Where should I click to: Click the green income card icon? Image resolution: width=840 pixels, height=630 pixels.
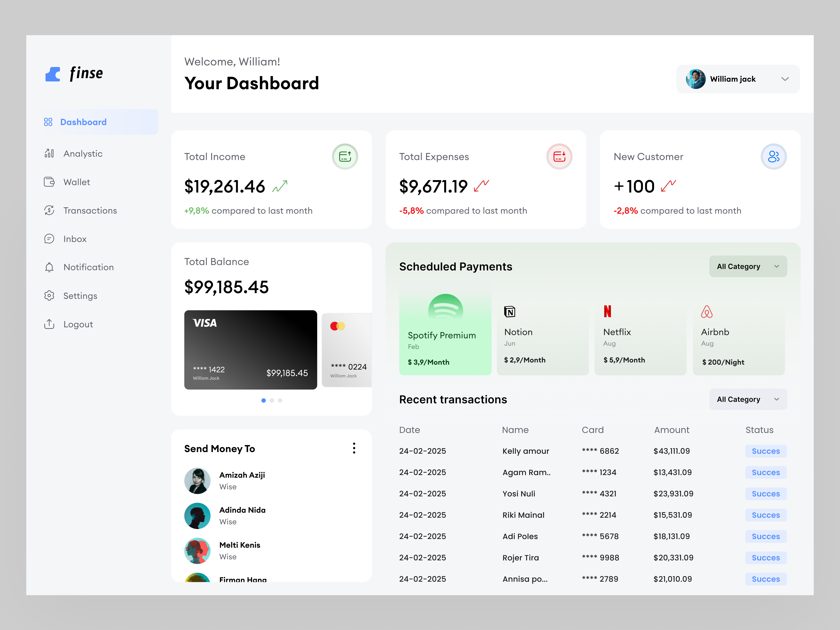click(344, 156)
